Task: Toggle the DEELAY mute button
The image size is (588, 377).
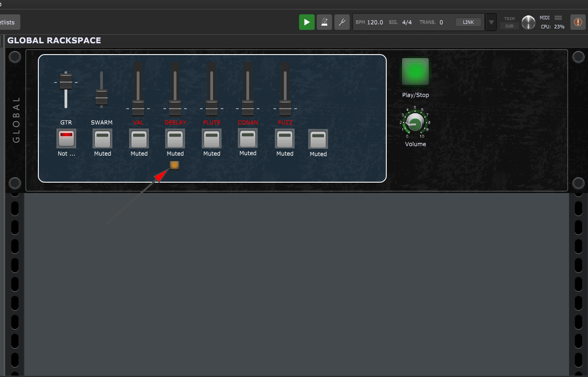Action: (175, 138)
